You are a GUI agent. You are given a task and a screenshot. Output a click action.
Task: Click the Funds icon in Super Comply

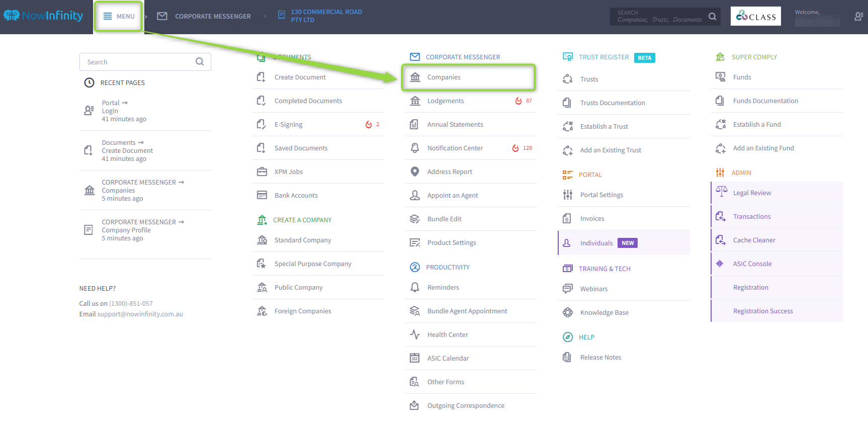(720, 77)
